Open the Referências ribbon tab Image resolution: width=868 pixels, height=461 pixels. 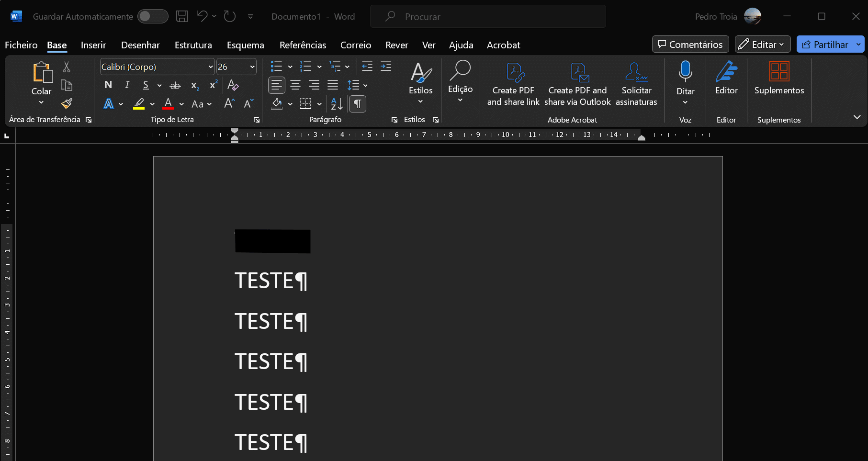pos(303,45)
